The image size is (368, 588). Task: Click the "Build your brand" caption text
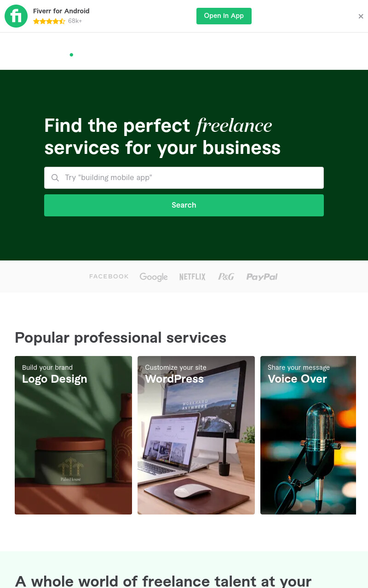point(47,367)
